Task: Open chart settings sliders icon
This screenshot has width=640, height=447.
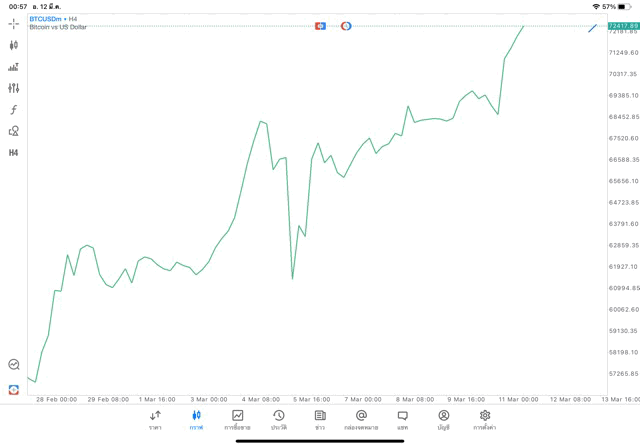Action: pos(13,88)
